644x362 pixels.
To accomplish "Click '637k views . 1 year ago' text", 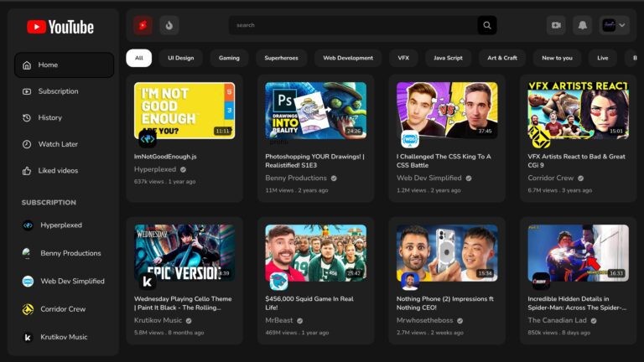I will 164,181.
